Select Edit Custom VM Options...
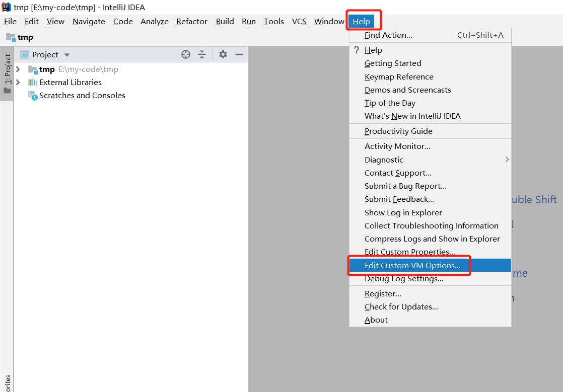The height and width of the screenshot is (392, 563). pos(430,265)
